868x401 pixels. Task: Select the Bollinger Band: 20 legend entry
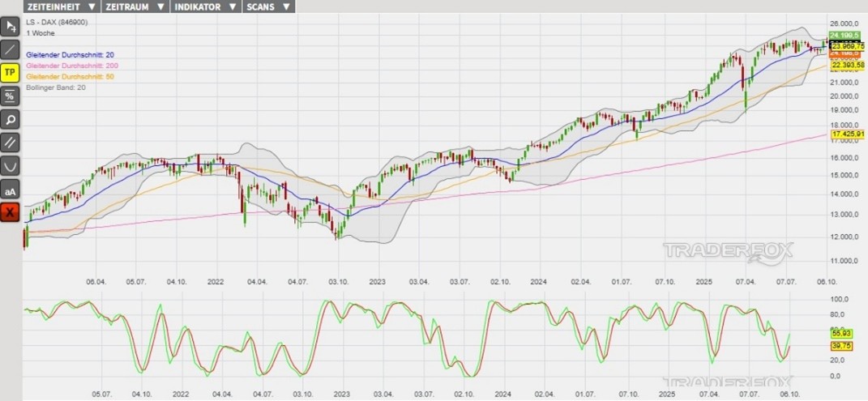56,87
